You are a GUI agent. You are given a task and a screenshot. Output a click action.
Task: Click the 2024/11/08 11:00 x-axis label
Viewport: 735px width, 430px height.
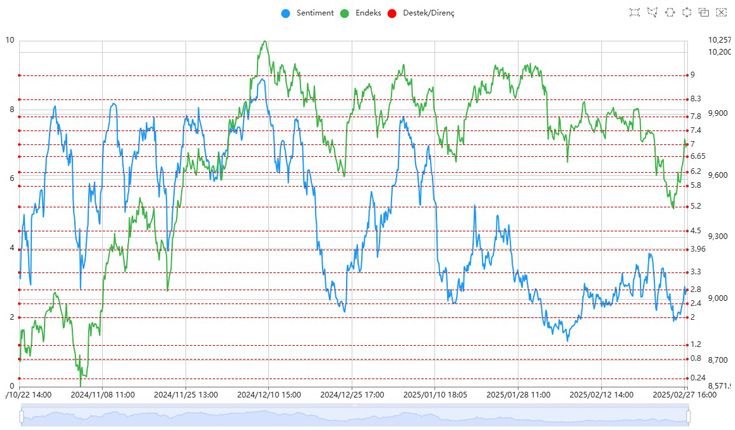click(x=102, y=394)
